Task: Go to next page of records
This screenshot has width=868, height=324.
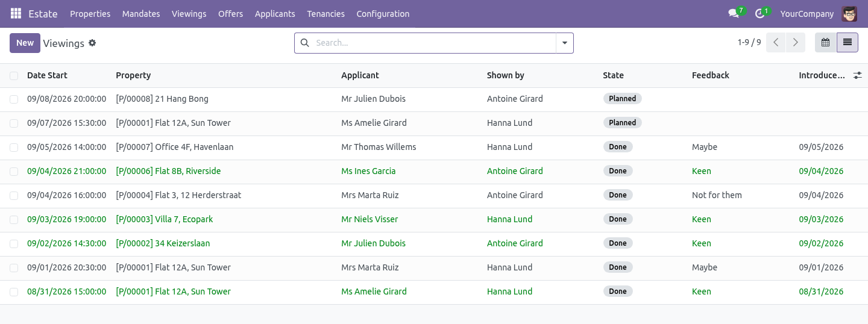Action: [796, 43]
